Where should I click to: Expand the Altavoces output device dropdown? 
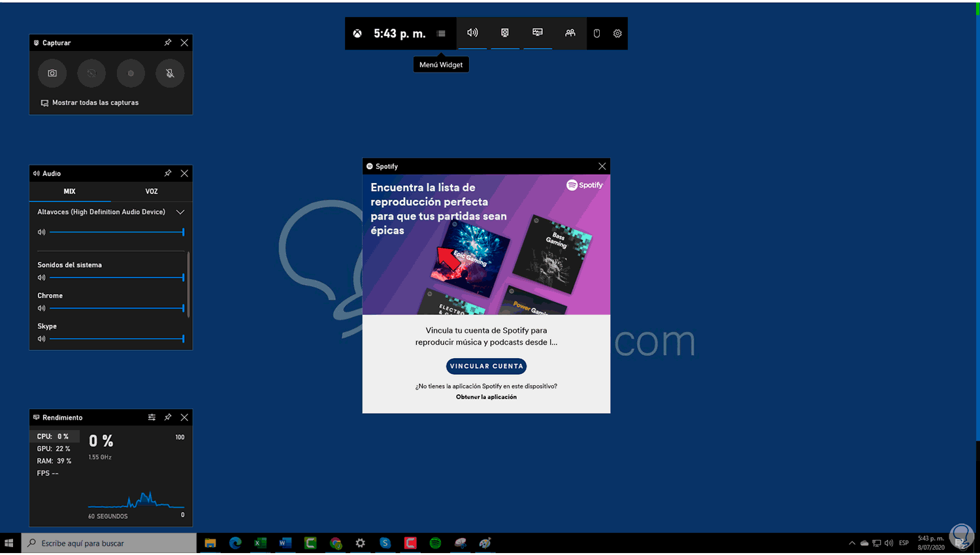[180, 212]
